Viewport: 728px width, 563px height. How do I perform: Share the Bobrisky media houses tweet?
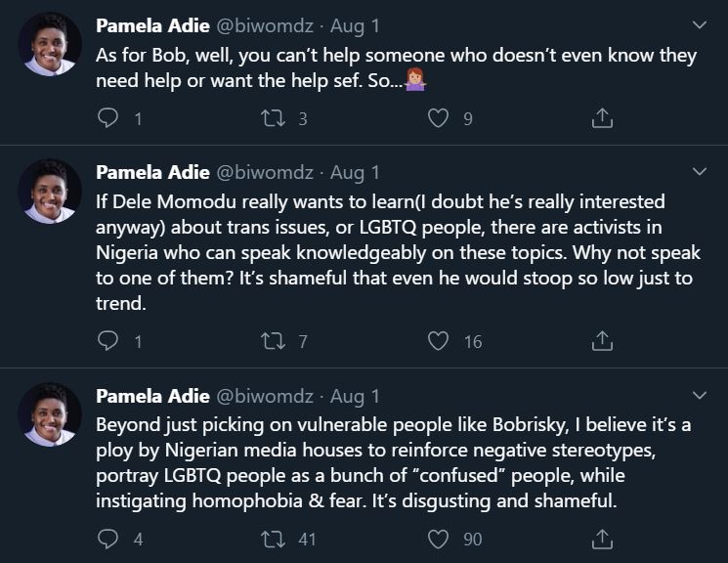[x=602, y=539]
